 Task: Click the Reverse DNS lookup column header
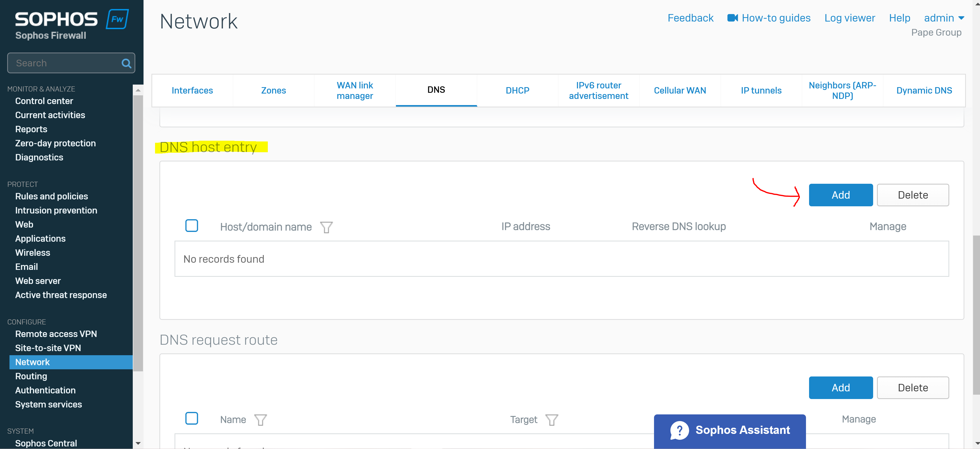[x=679, y=226]
